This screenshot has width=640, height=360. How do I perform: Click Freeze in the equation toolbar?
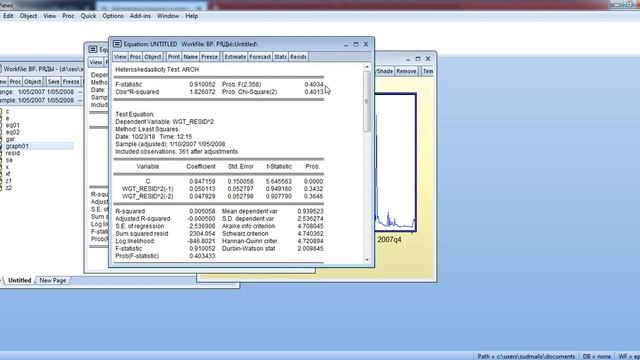(209, 57)
